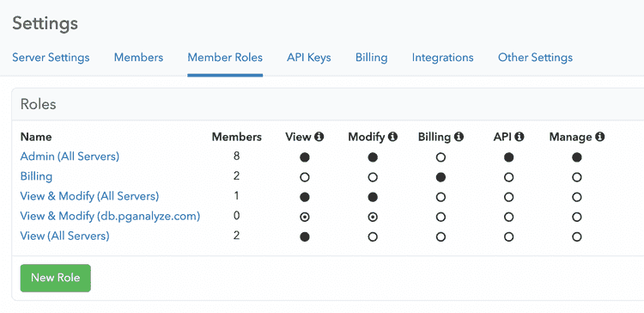Click Admin role's Manage permission dot
The image size is (644, 313).
tap(577, 157)
